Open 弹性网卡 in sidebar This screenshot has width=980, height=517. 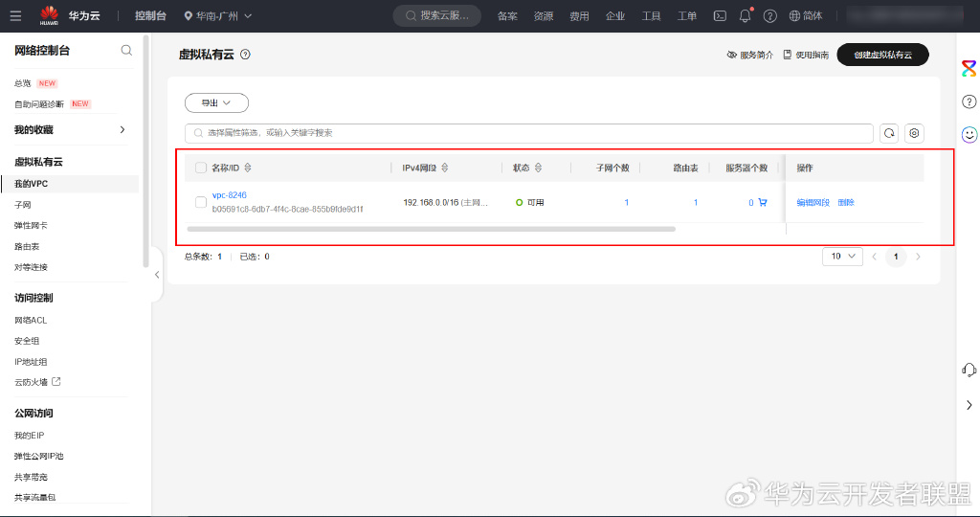pos(31,225)
